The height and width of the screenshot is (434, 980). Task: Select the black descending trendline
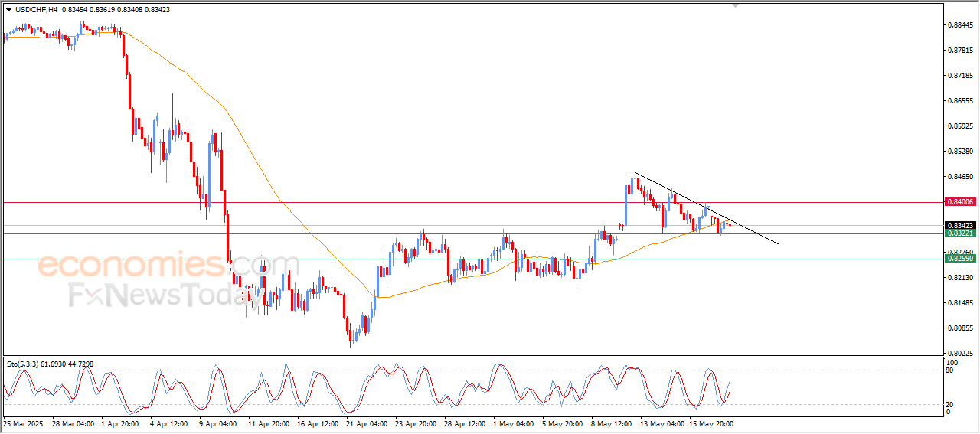(x=706, y=208)
